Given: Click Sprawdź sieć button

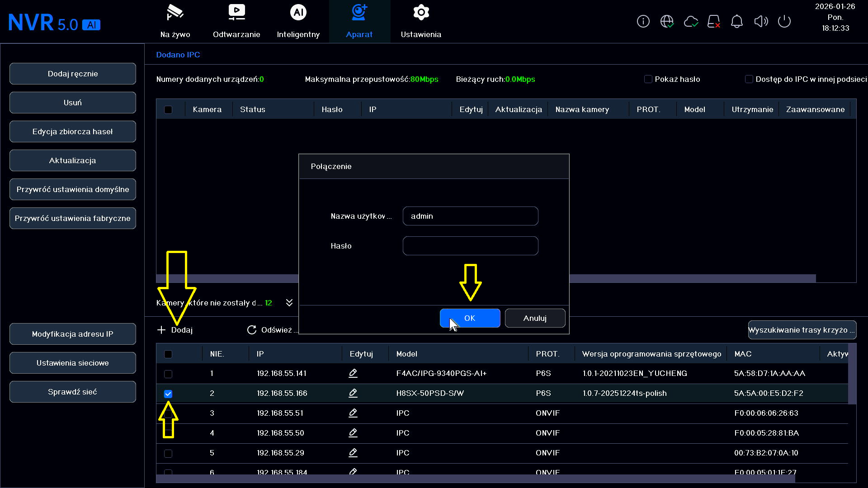Looking at the screenshot, I should click(x=73, y=392).
